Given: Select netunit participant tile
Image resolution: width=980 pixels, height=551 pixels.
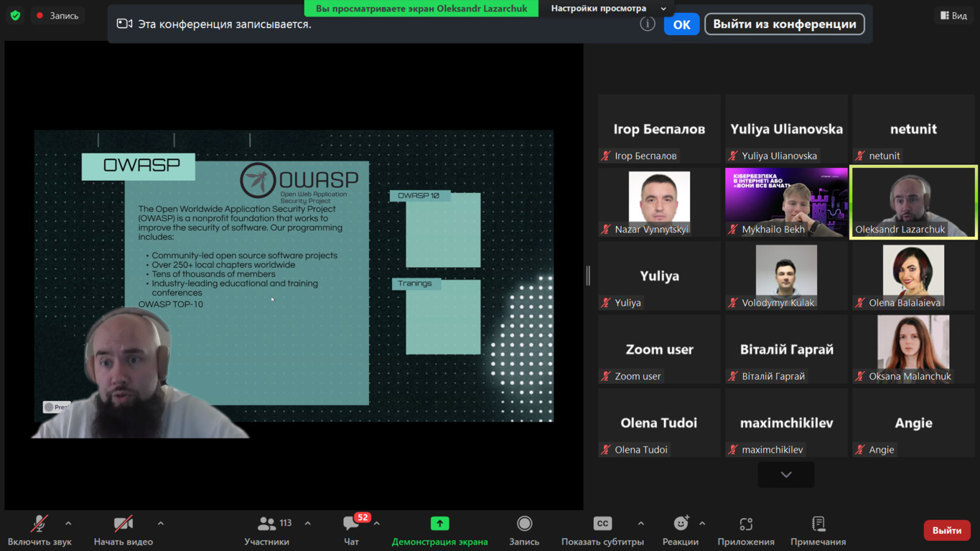Looking at the screenshot, I should (x=913, y=129).
